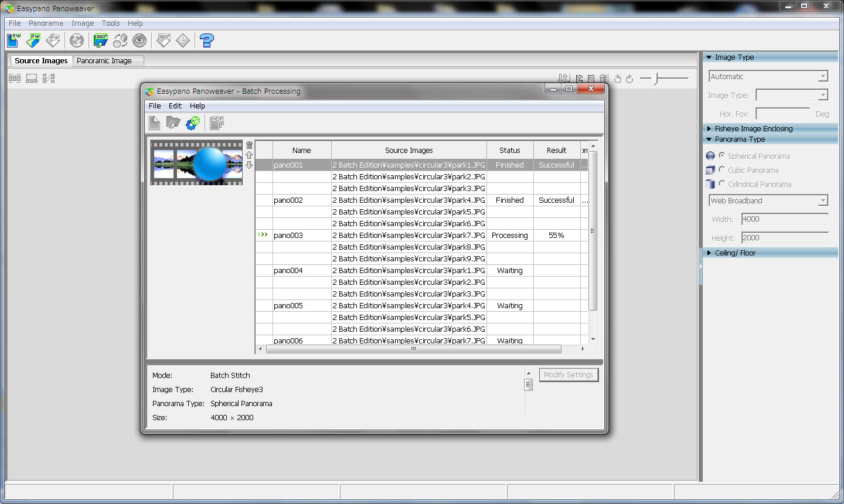Click the task list vertical scrollbar
Screen dimensions: 844x504
(593, 230)
